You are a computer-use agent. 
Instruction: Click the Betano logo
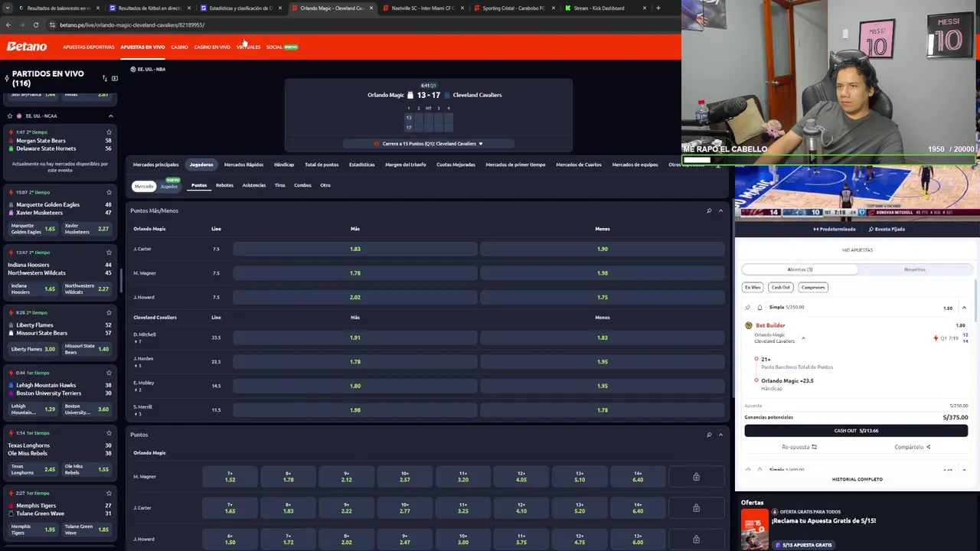pos(27,47)
